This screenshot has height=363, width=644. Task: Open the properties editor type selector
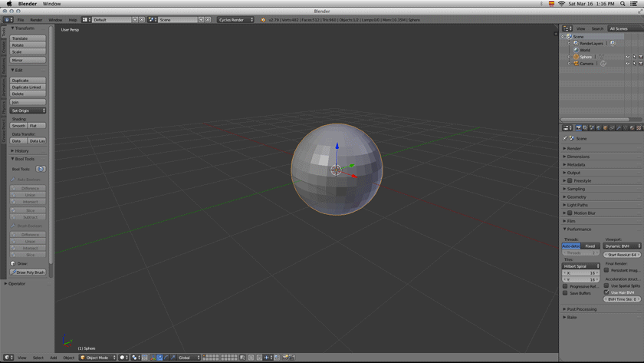click(567, 128)
